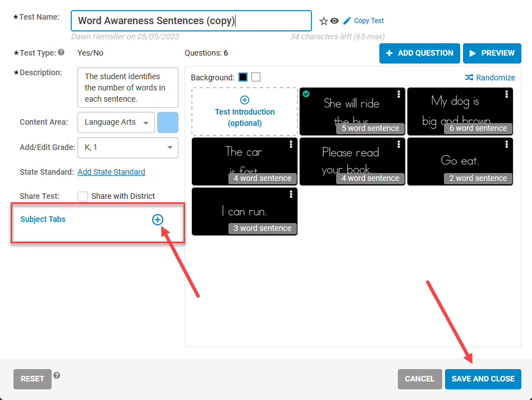The width and height of the screenshot is (532, 400).
Task: Click SAVE AND CLOSE button
Action: 483,379
